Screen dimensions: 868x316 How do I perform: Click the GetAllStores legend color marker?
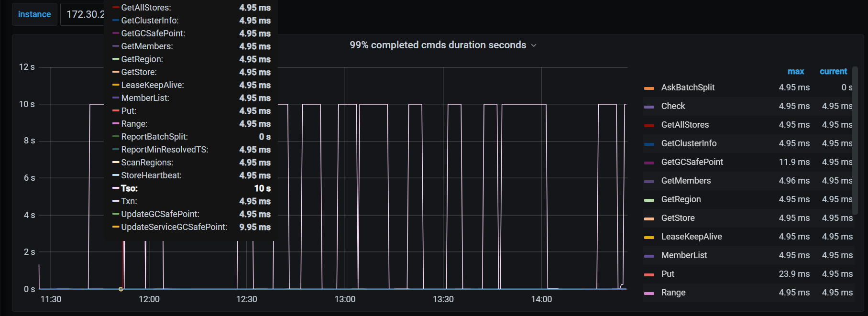[x=649, y=125]
